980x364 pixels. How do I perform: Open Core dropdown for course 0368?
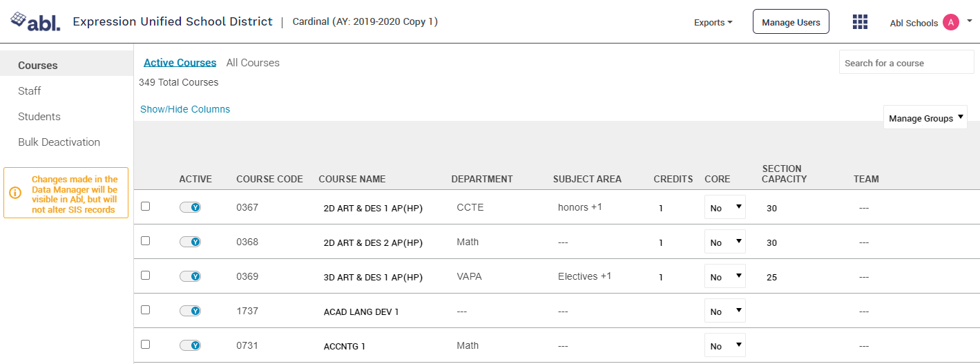click(x=724, y=242)
